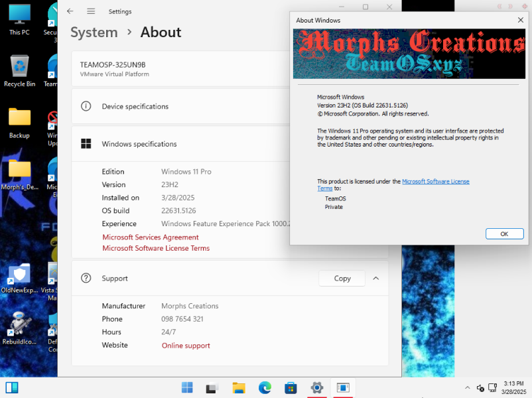
Task: Open Microsoft Services Agreement link
Action: [151, 237]
